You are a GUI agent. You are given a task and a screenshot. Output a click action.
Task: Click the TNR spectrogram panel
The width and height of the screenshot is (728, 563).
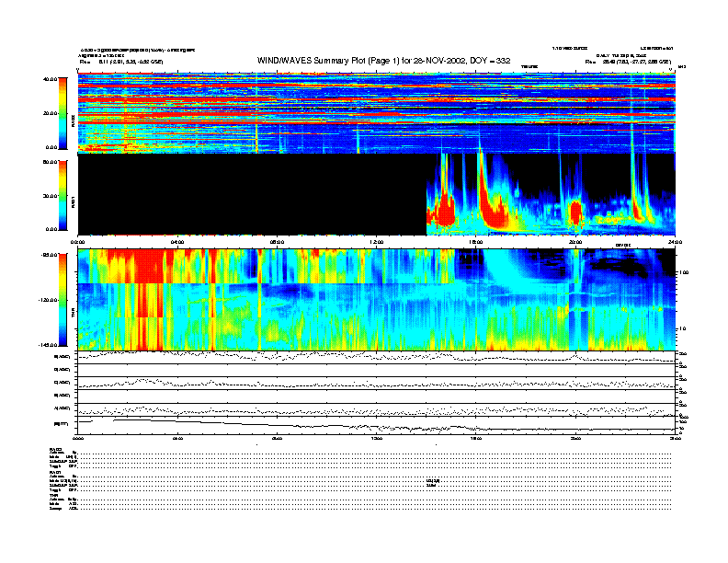click(x=377, y=299)
